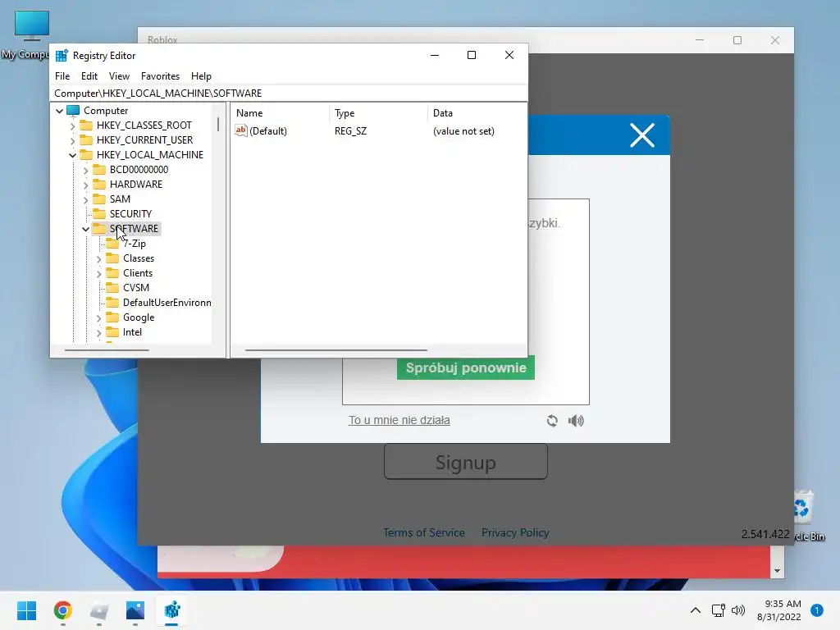Expand the BCD00000000 key
The height and width of the screenshot is (630, 840).
[x=85, y=171]
